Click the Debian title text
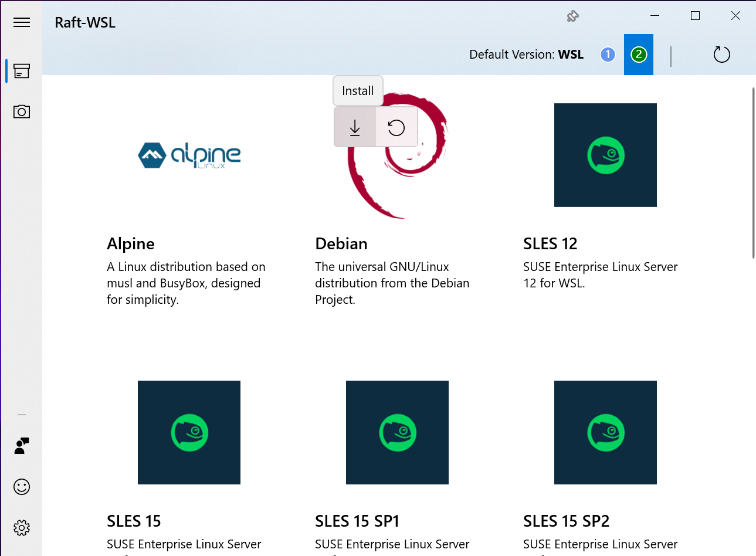This screenshot has width=756, height=556. 341,244
